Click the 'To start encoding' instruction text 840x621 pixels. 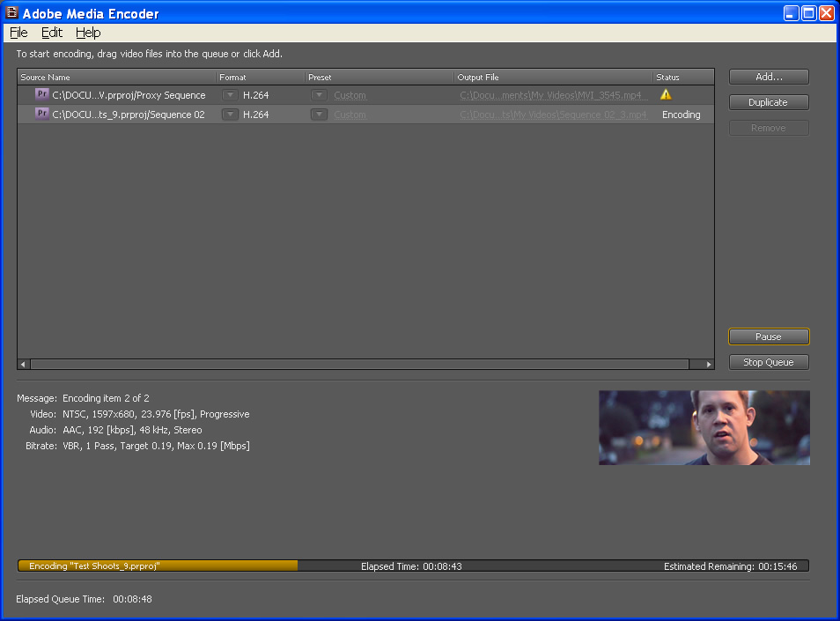coord(149,54)
